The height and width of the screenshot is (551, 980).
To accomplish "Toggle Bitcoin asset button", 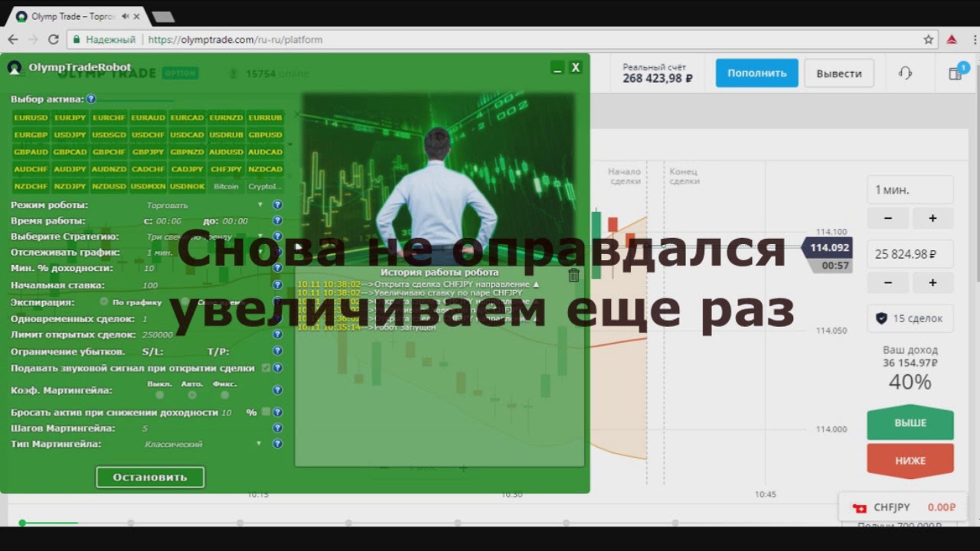I will [x=227, y=186].
